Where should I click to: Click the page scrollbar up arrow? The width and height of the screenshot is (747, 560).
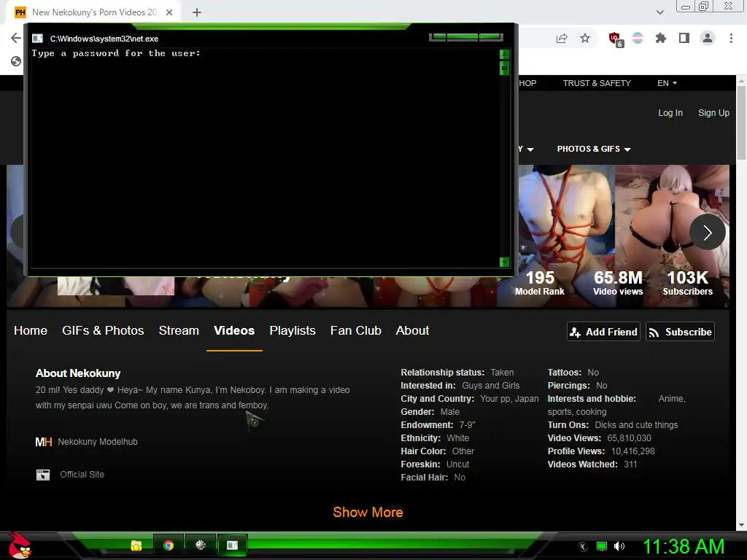741,80
